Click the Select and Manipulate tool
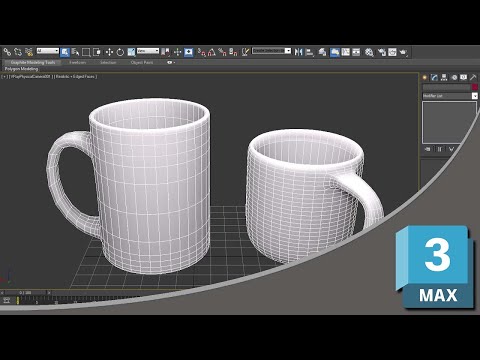The height and width of the screenshot is (360, 480). [x=177, y=52]
